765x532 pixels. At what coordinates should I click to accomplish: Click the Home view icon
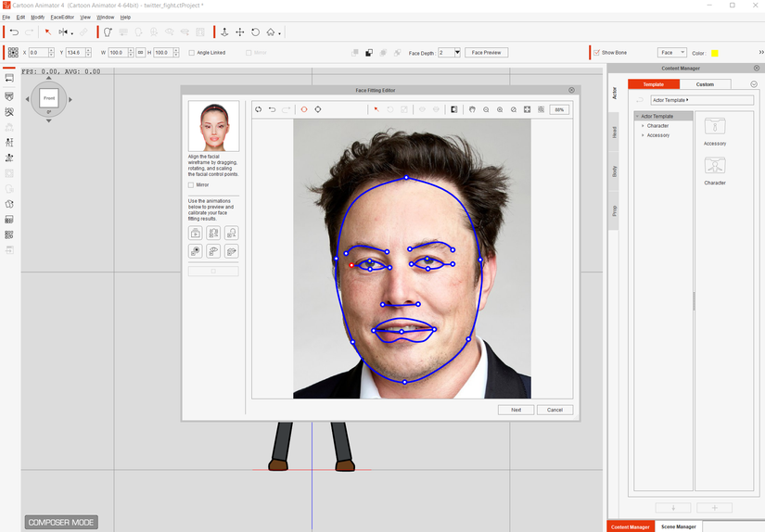tap(271, 32)
